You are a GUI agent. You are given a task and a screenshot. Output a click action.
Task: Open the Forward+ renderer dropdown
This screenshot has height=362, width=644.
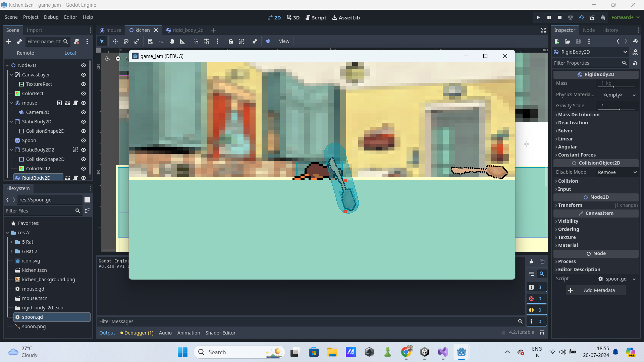[625, 17]
